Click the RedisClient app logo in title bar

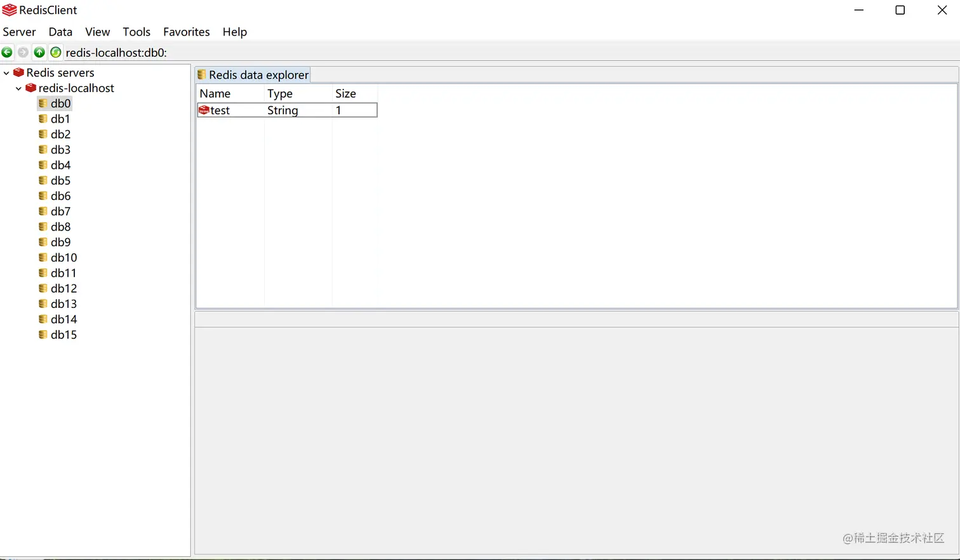(9, 10)
